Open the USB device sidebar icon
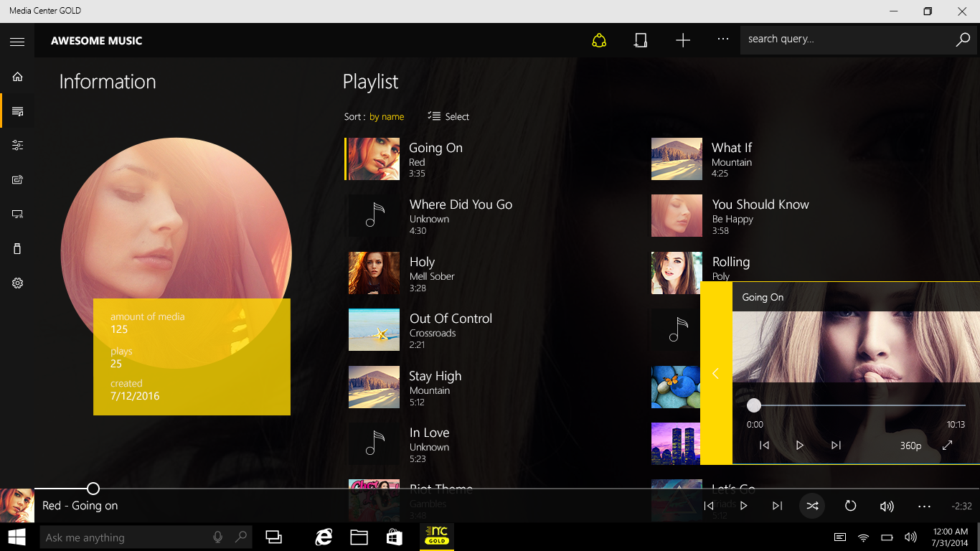The height and width of the screenshot is (551, 980). (17, 248)
